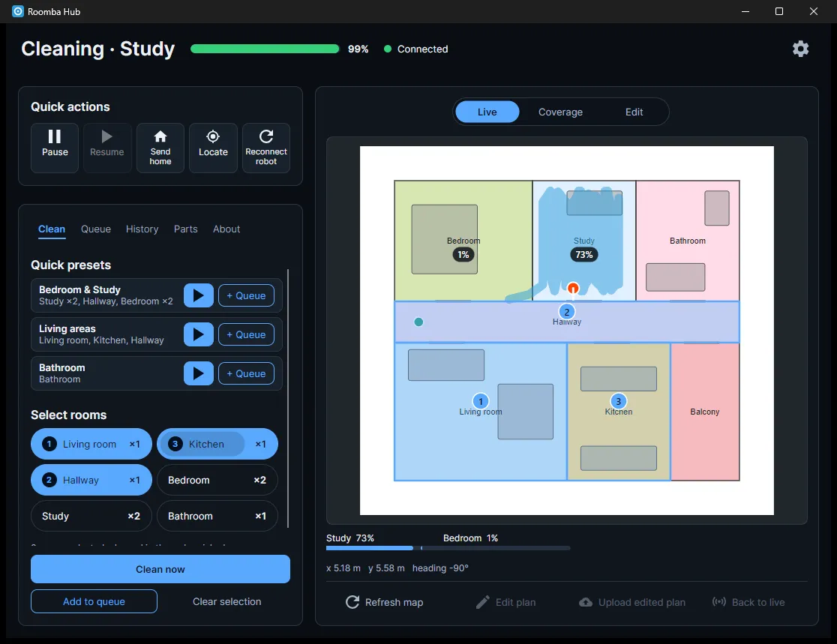The height and width of the screenshot is (644, 837).
Task: Send the robot home
Action: (x=160, y=148)
